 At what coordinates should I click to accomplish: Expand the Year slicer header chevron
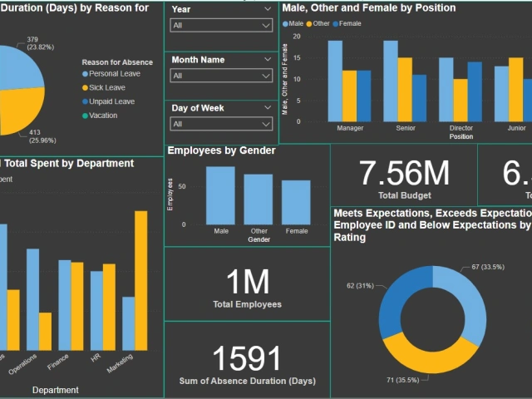(x=267, y=9)
